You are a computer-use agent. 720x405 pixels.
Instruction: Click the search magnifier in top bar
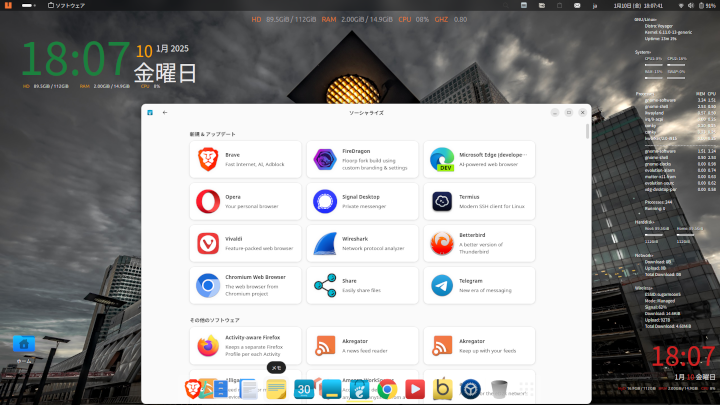click(506, 6)
